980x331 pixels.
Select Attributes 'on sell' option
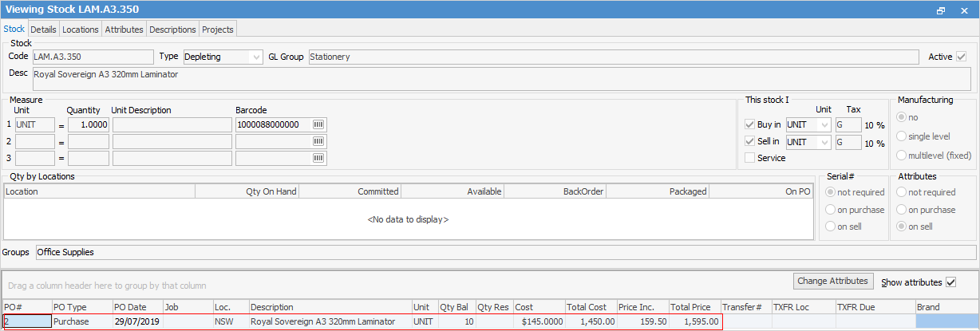click(903, 227)
